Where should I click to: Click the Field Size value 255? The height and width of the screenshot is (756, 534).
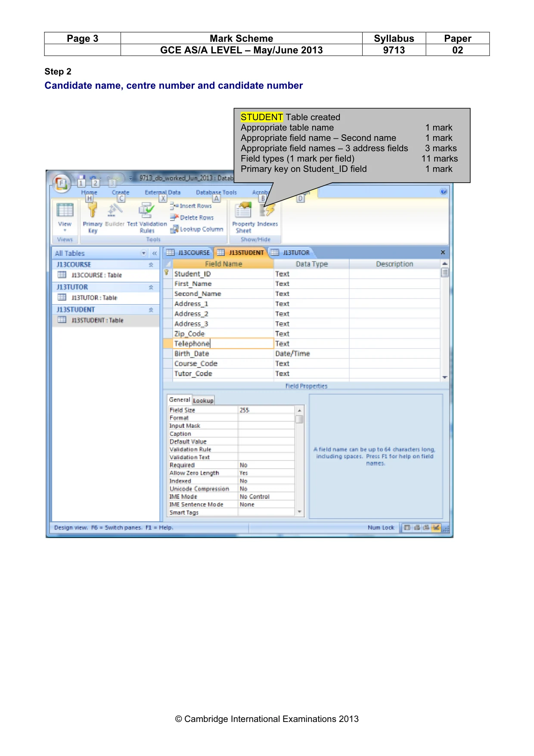tap(266, 410)
